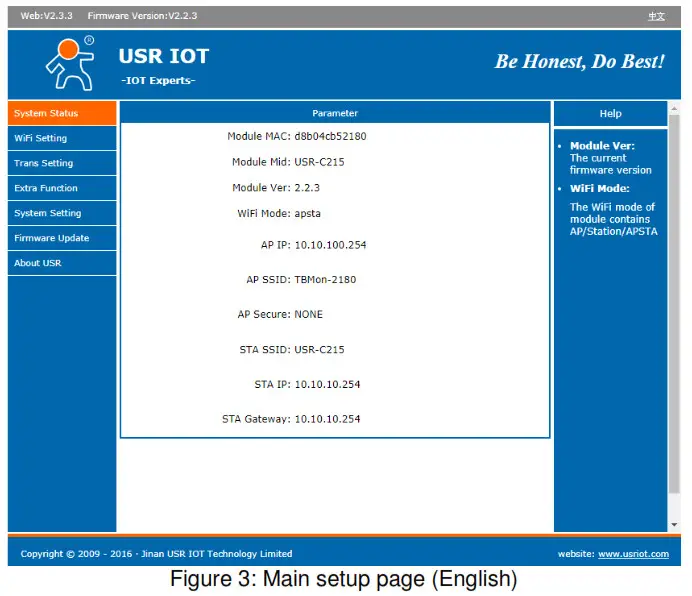
Task: Click the Be Honest, Do Best! slogan
Action: coord(579,61)
